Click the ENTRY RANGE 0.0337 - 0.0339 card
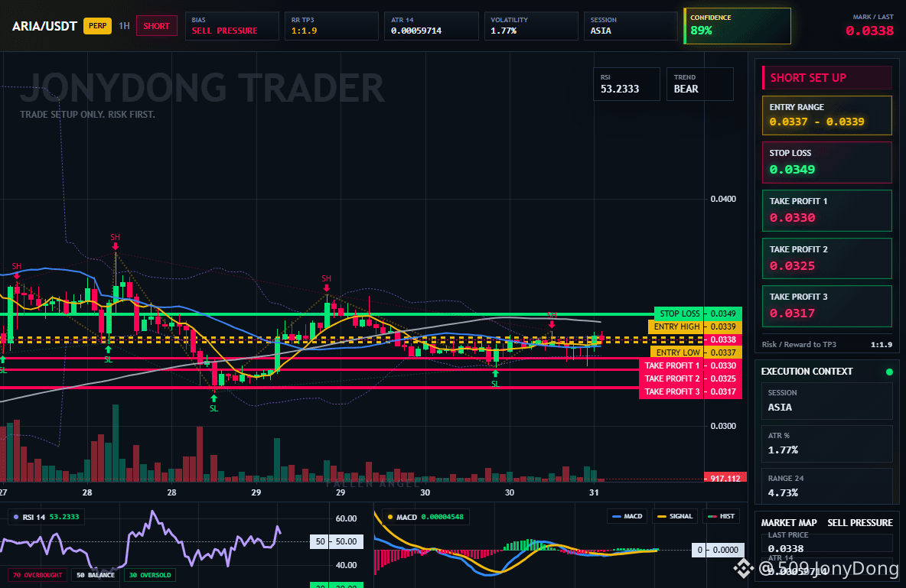Image resolution: width=906 pixels, height=588 pixels. [827, 115]
